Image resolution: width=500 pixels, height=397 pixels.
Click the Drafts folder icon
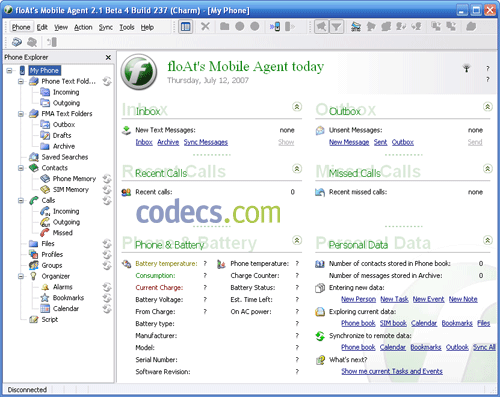pyautogui.click(x=45, y=135)
